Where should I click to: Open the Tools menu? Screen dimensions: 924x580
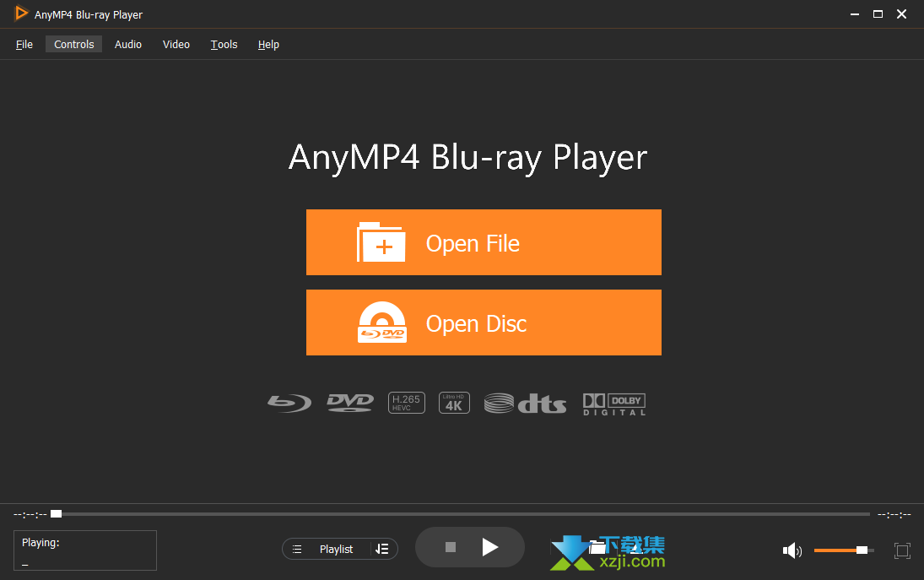point(224,44)
